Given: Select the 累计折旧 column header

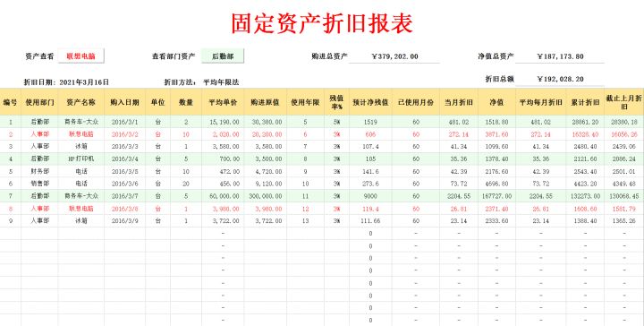Looking at the screenshot, I should 585,102.
